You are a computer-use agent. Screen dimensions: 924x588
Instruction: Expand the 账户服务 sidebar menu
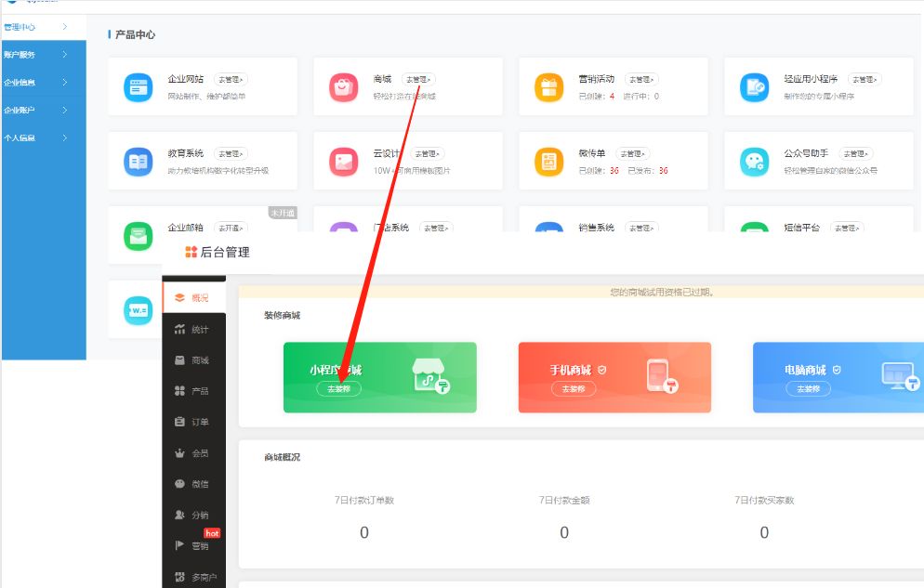pyautogui.click(x=37, y=54)
